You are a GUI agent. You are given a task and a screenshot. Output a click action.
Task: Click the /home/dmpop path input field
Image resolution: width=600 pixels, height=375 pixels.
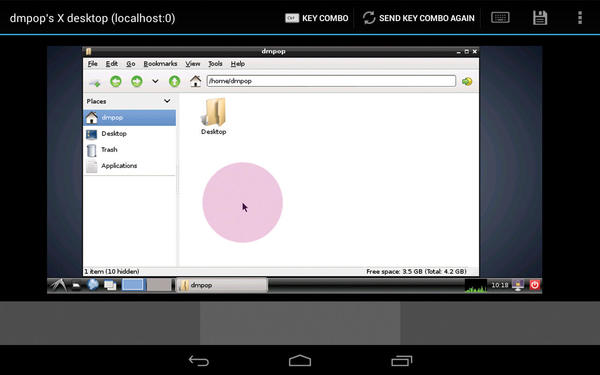tap(331, 81)
